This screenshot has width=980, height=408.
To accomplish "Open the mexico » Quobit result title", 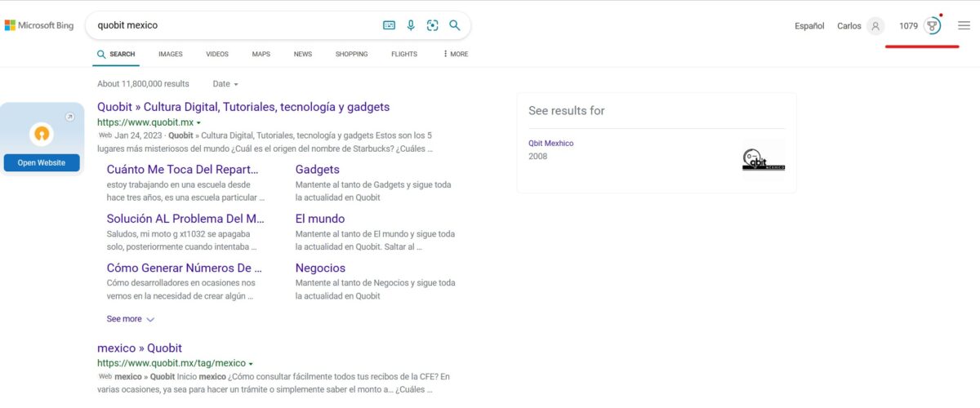I will [140, 348].
